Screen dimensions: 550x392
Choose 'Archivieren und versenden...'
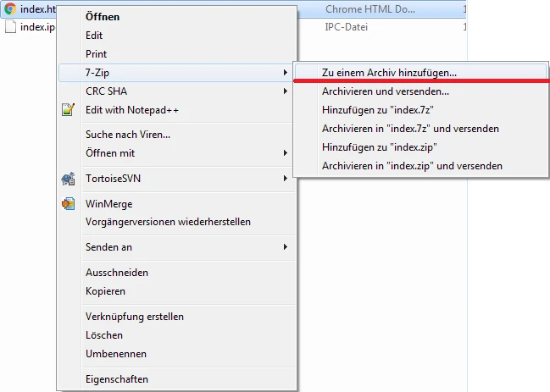[386, 91]
